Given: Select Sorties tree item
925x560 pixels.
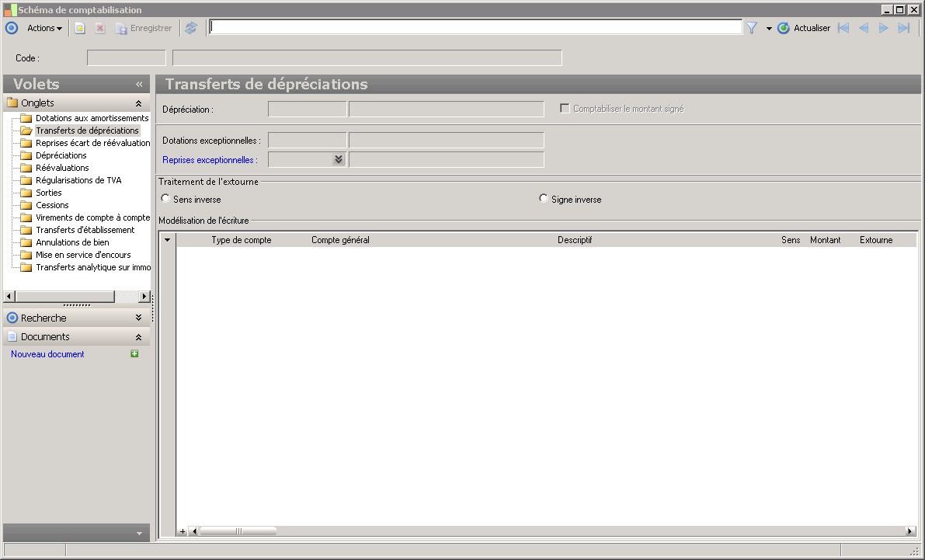Looking at the screenshot, I should (48, 193).
